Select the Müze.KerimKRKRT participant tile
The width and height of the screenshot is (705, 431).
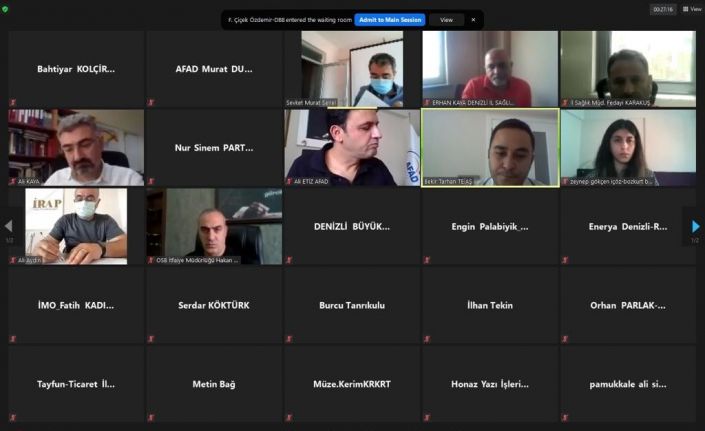352,384
